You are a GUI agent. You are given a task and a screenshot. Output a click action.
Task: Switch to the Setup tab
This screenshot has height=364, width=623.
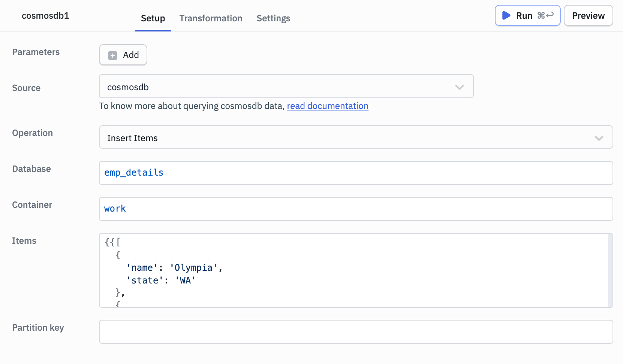(153, 18)
